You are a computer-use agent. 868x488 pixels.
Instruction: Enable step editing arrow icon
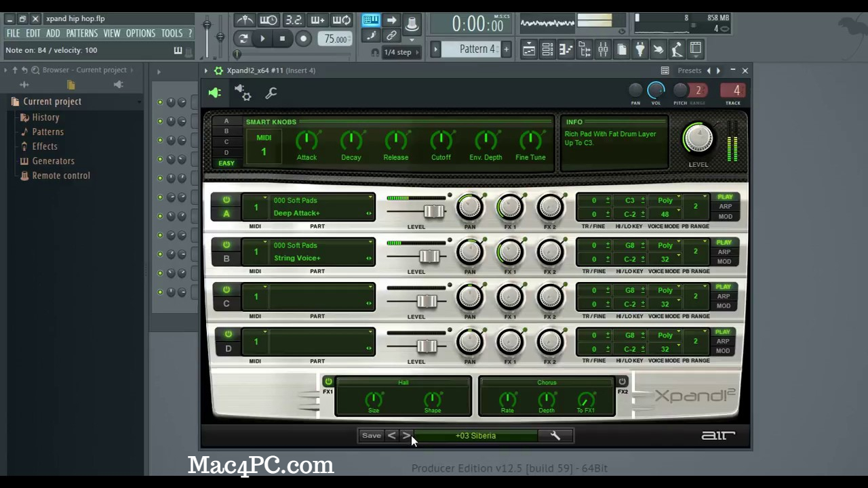pos(391,20)
